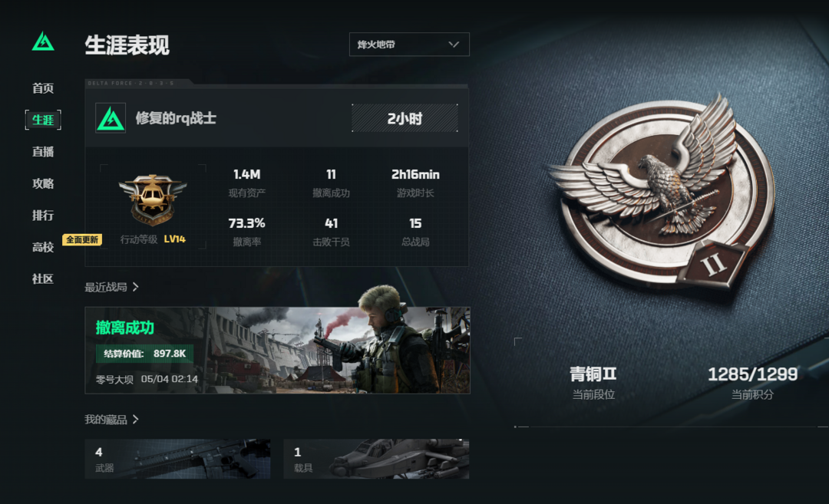Click the 1285/1299 current points progress
Screen dimensions: 829x504
(x=752, y=374)
